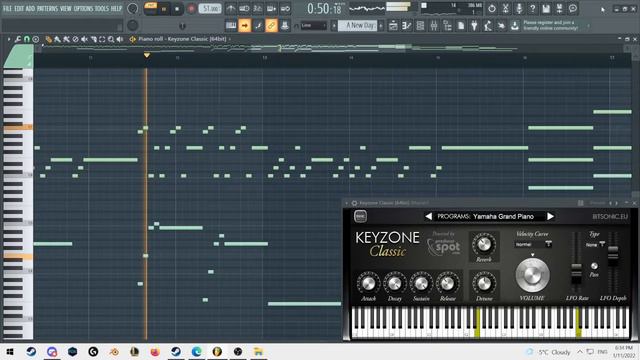Open piano roll wrench tools menu
This screenshot has width=640, height=360.
(x=18, y=39)
